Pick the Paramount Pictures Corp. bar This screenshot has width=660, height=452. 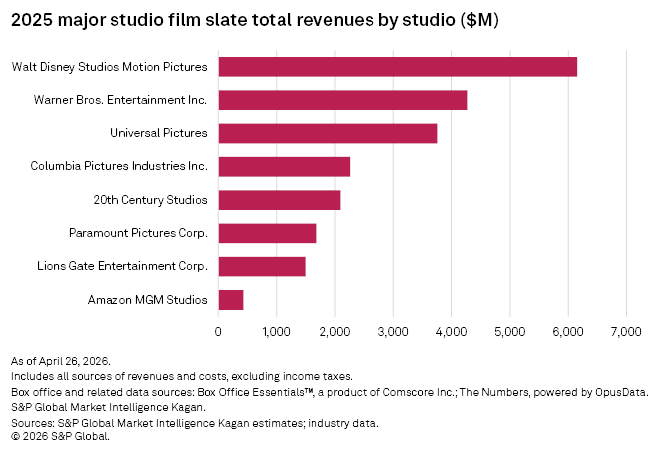268,233
